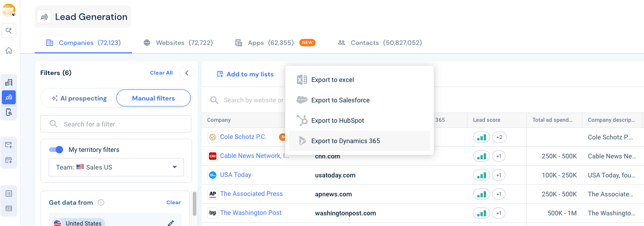644x226 pixels.
Task: Select Manual filters mode
Action: coord(153,98)
